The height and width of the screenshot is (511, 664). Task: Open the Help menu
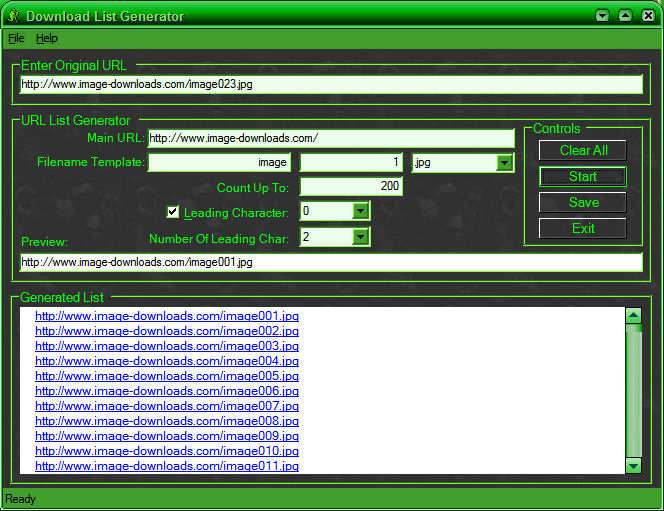pos(47,38)
